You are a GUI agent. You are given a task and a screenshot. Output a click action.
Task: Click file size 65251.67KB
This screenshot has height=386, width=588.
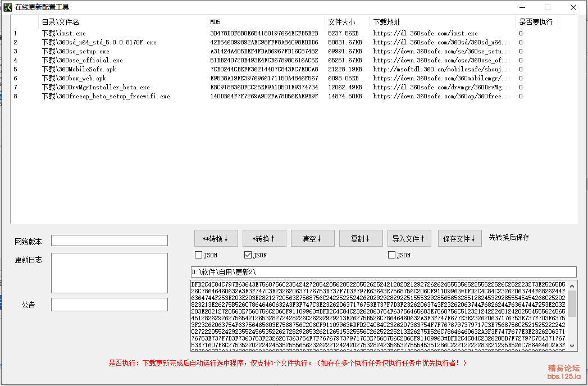coord(345,60)
